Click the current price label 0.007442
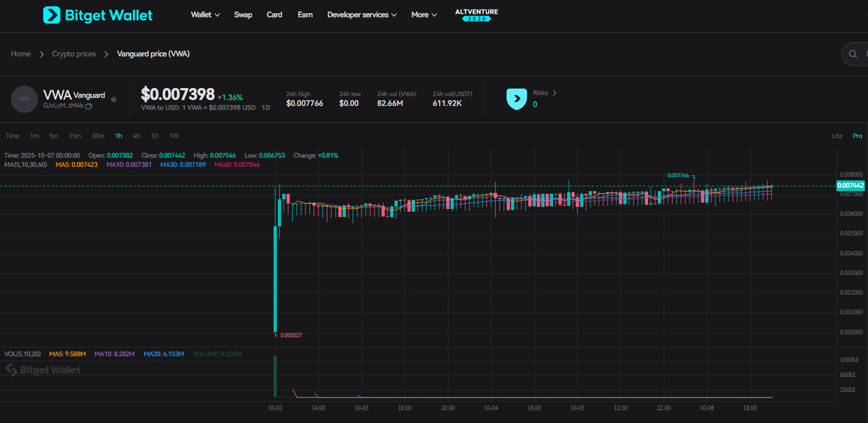Viewport: 868px width, 423px height. (x=850, y=185)
